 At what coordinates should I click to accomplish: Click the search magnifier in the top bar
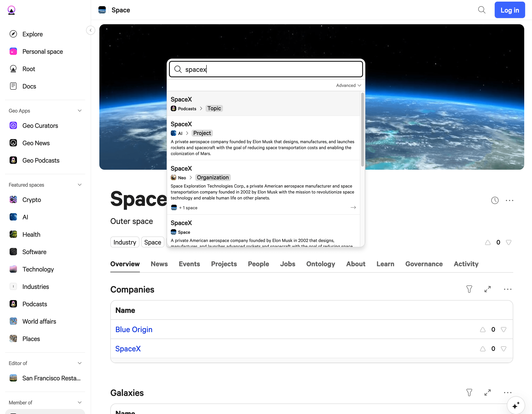pyautogui.click(x=482, y=10)
